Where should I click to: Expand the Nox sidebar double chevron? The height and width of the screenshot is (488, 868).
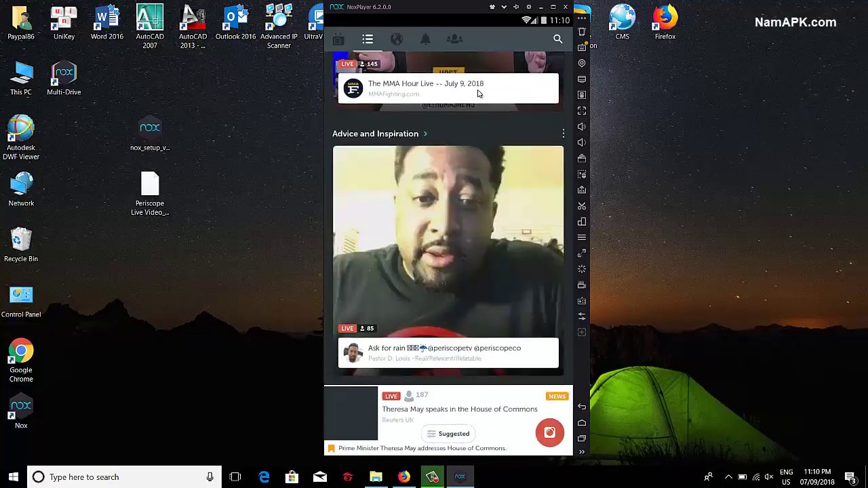click(x=582, y=451)
